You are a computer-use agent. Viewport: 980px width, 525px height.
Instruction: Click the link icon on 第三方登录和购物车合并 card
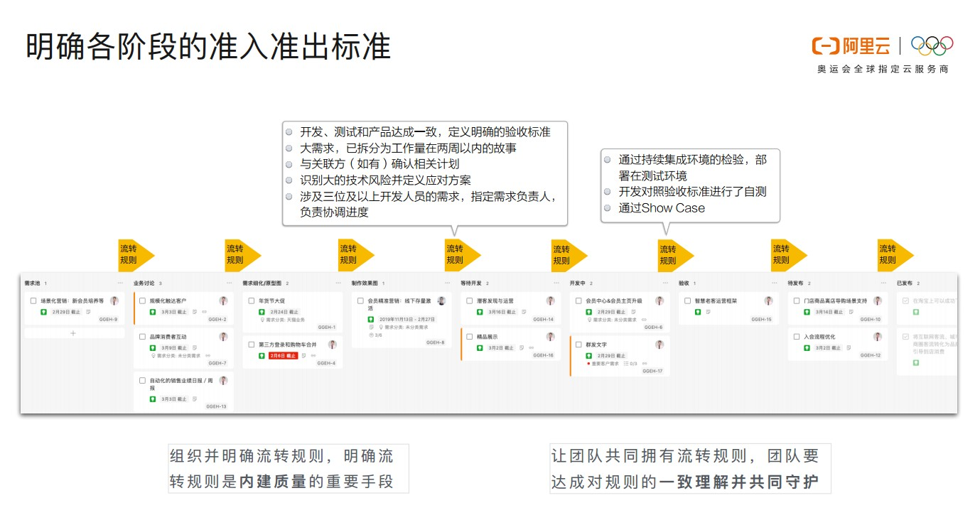313,355
